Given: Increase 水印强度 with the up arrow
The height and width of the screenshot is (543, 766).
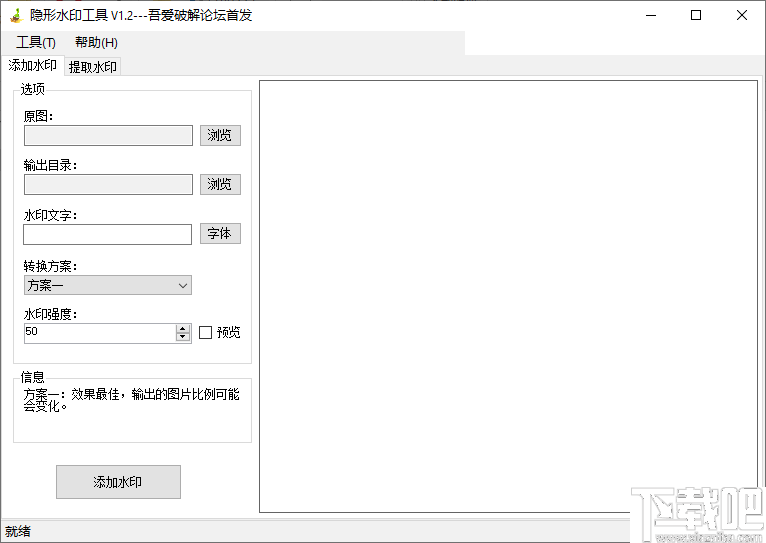Looking at the screenshot, I should (x=183, y=329).
